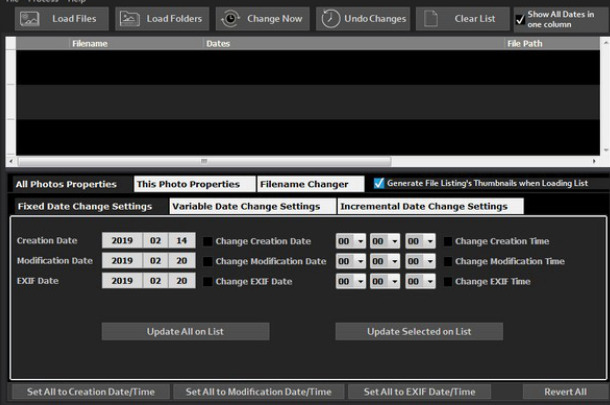Click the Change Now clock icon

click(230, 18)
